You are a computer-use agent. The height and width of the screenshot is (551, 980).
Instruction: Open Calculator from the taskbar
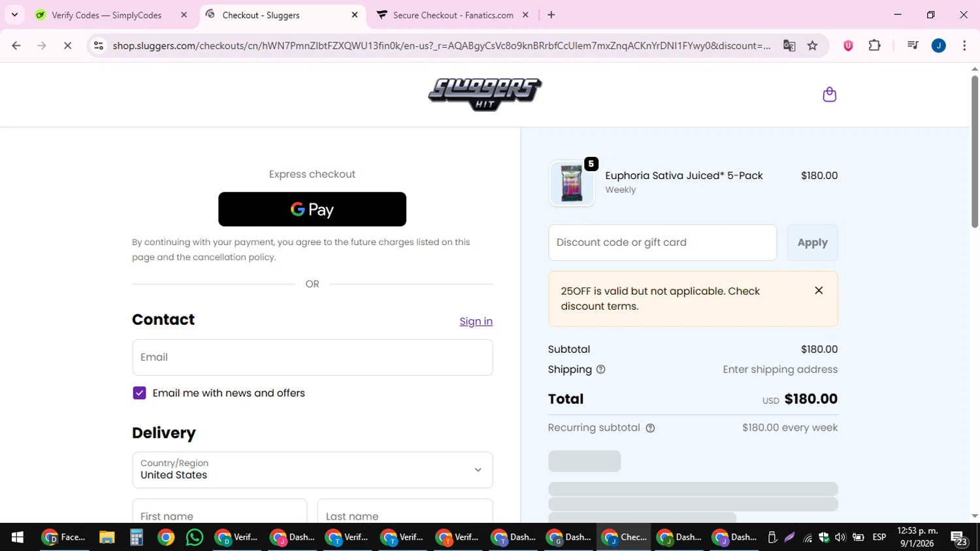pyautogui.click(x=136, y=537)
